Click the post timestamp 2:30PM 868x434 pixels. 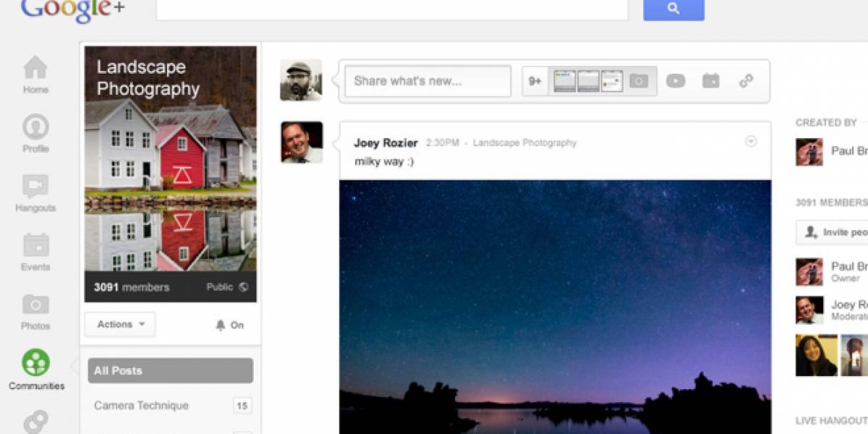click(x=442, y=143)
